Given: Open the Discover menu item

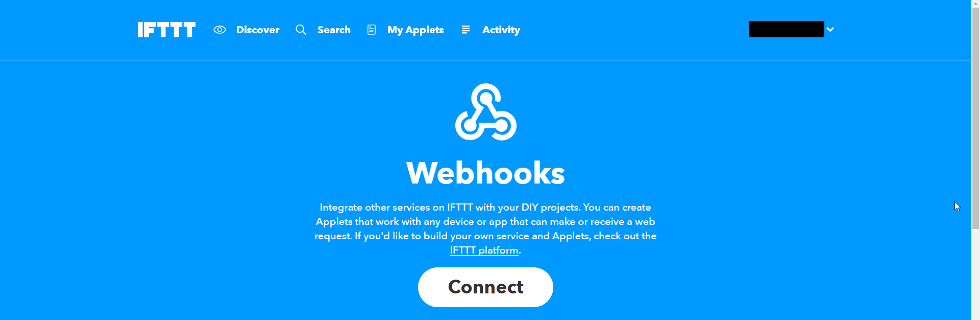Looking at the screenshot, I should pos(258,30).
